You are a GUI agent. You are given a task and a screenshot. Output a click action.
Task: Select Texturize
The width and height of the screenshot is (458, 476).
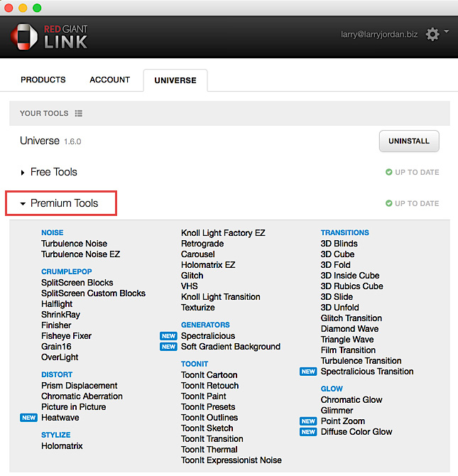pos(198,307)
